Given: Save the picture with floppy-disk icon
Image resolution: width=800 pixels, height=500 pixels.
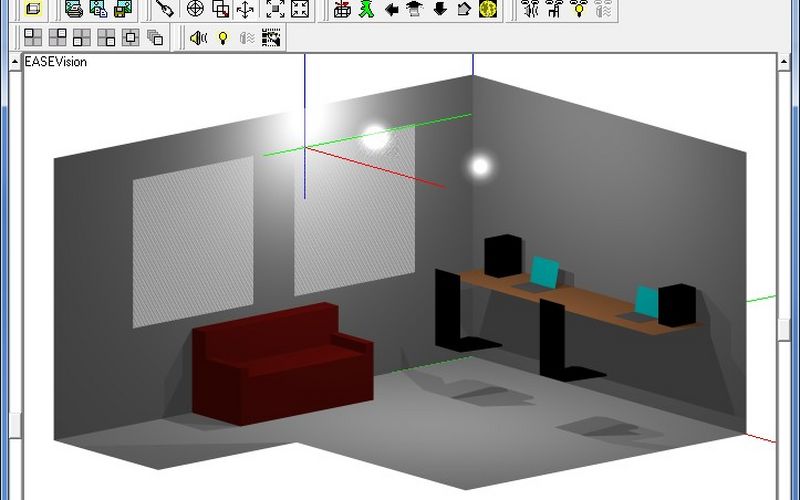Looking at the screenshot, I should click(x=123, y=9).
